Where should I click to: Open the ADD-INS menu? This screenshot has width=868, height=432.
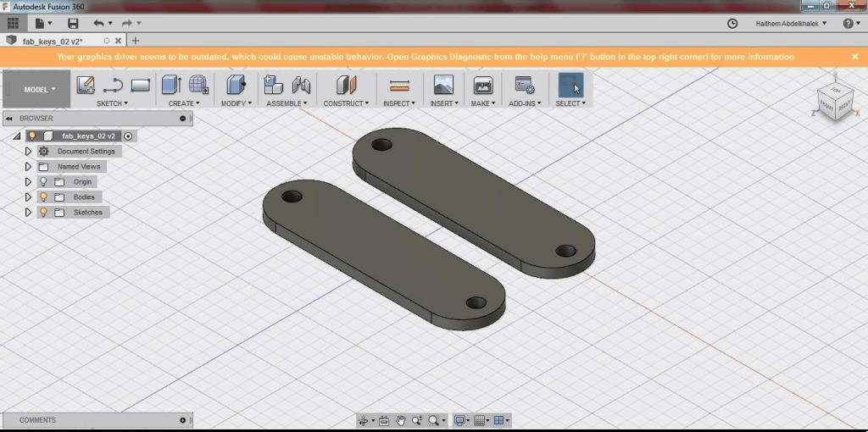pos(525,103)
